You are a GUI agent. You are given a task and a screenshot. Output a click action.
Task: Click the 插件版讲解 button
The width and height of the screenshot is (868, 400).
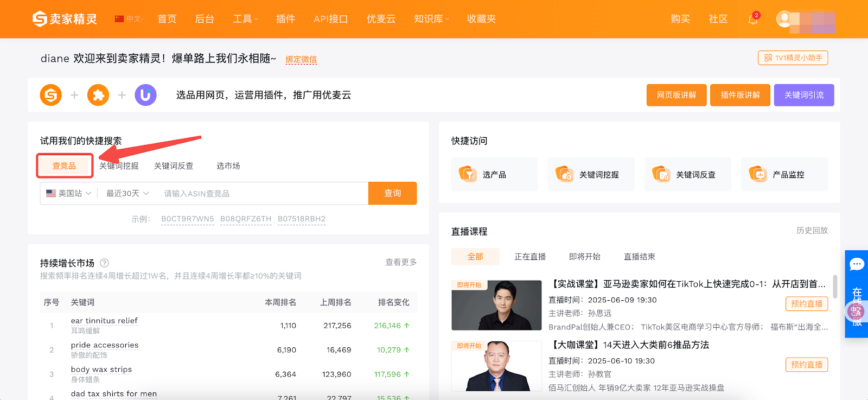(740, 95)
